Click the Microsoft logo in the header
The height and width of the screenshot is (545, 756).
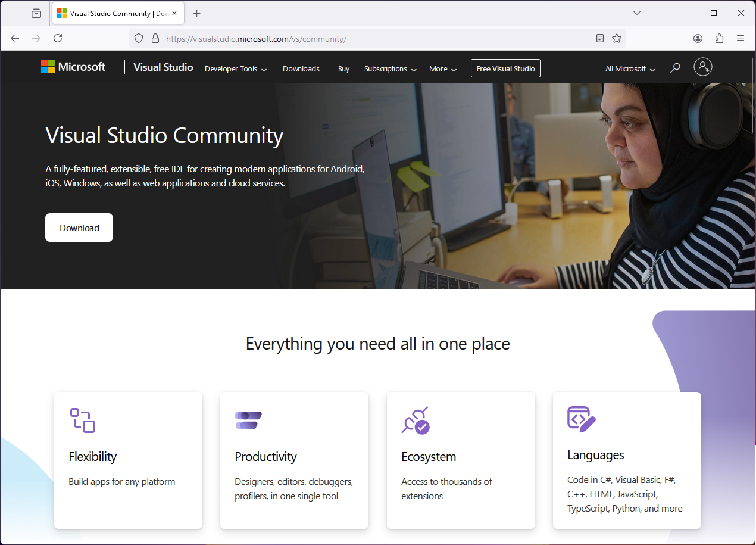coord(73,67)
